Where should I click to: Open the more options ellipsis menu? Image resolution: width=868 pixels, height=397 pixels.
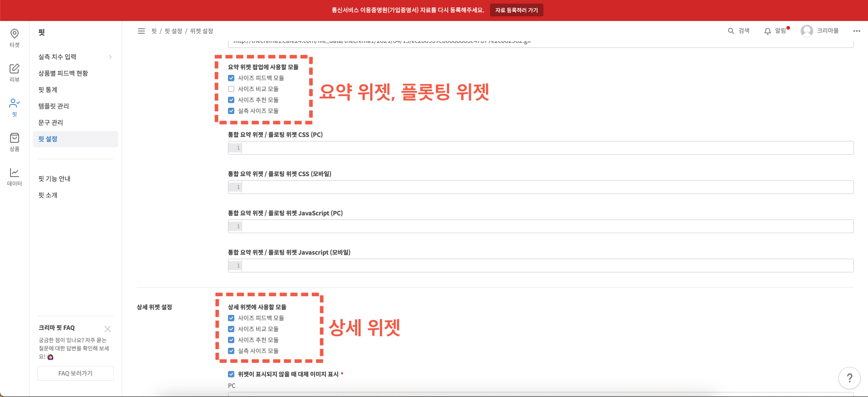[857, 31]
